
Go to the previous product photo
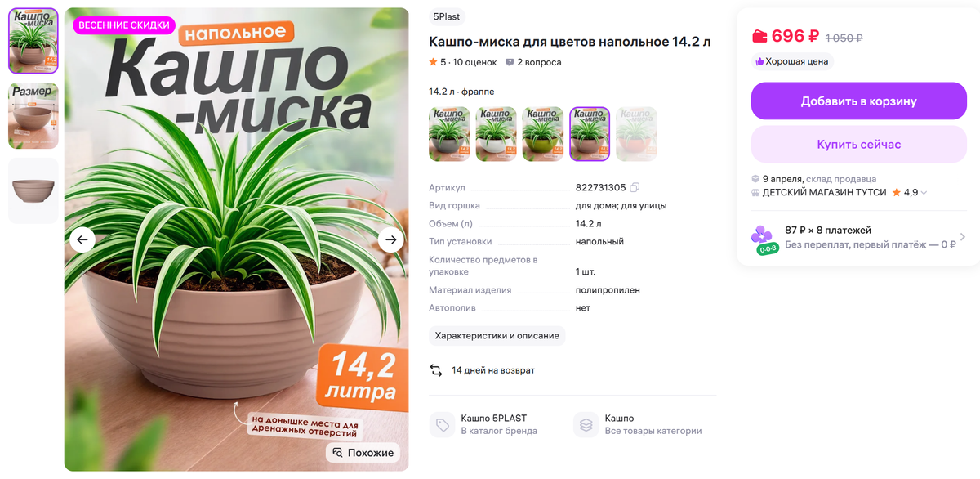click(x=82, y=239)
